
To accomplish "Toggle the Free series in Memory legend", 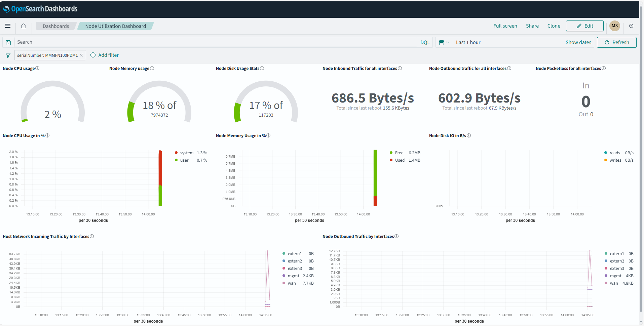I will [x=399, y=153].
